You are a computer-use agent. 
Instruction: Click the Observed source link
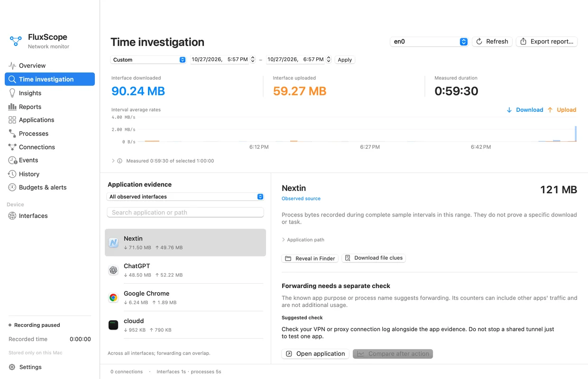click(x=301, y=199)
